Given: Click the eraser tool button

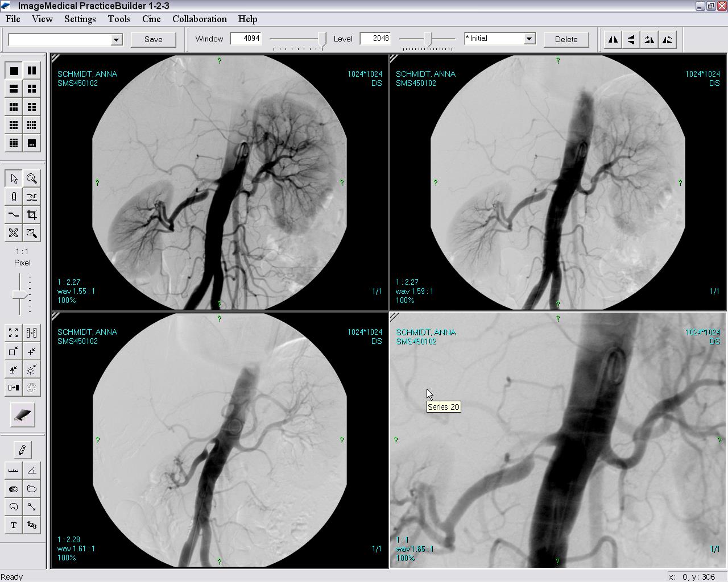Looking at the screenshot, I should click(x=23, y=416).
